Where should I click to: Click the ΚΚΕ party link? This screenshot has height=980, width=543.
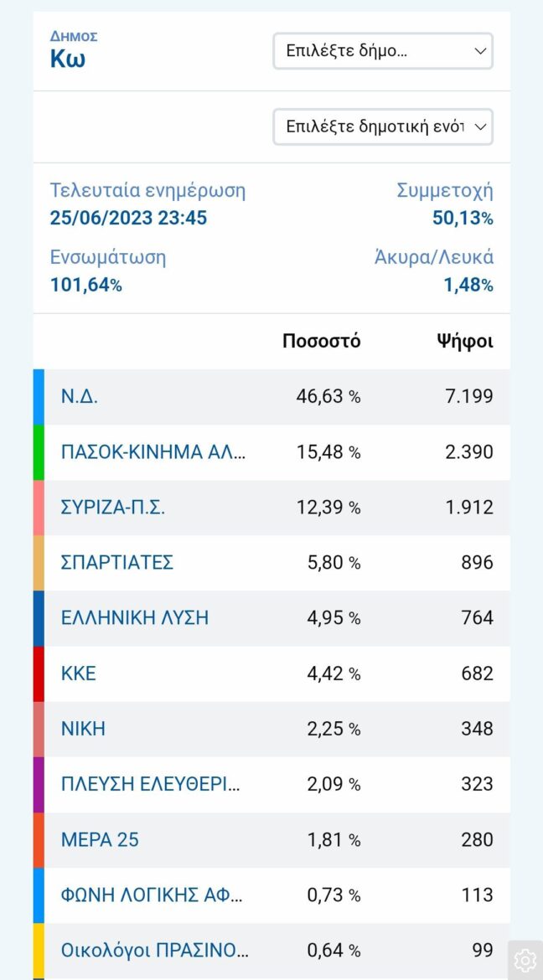pos(79,673)
